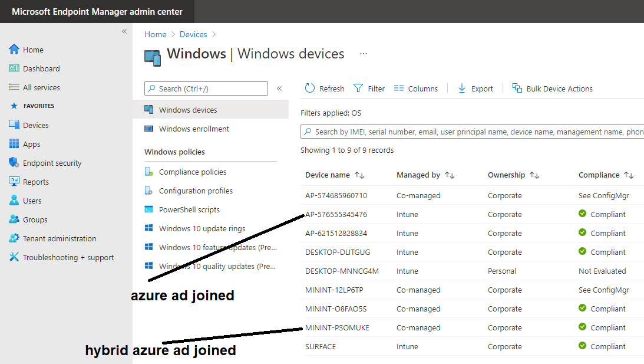This screenshot has width=644, height=364.
Task: Click the Favorites star icon
Action: 14,106
